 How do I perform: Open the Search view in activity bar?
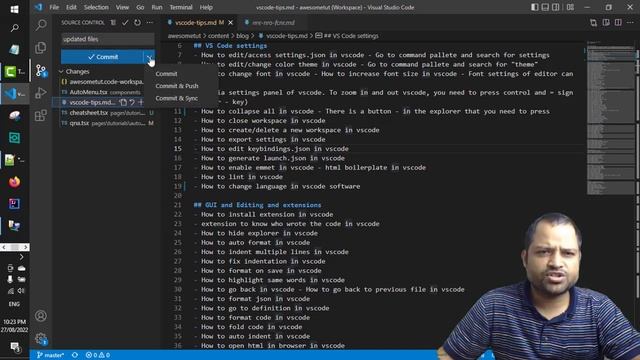point(41,25)
